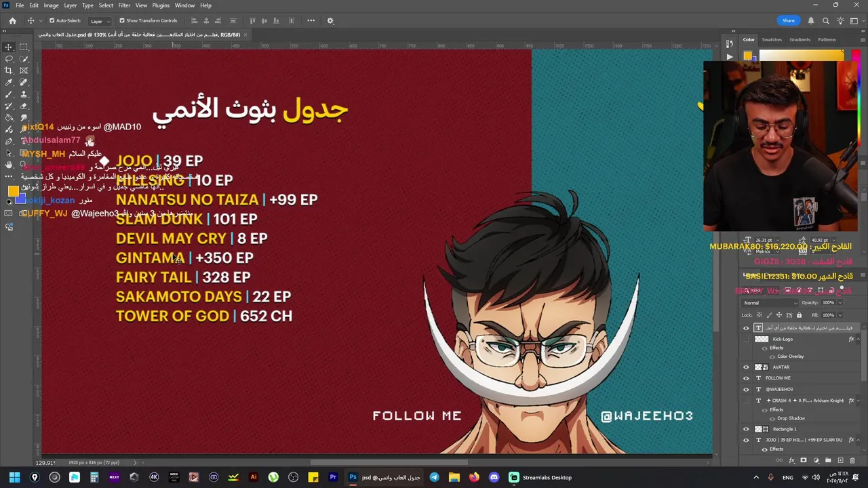Select the Eyedropper tool

tap(9, 82)
